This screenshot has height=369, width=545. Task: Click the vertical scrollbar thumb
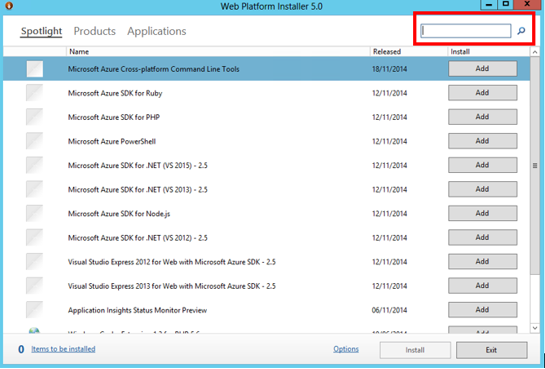(535, 166)
